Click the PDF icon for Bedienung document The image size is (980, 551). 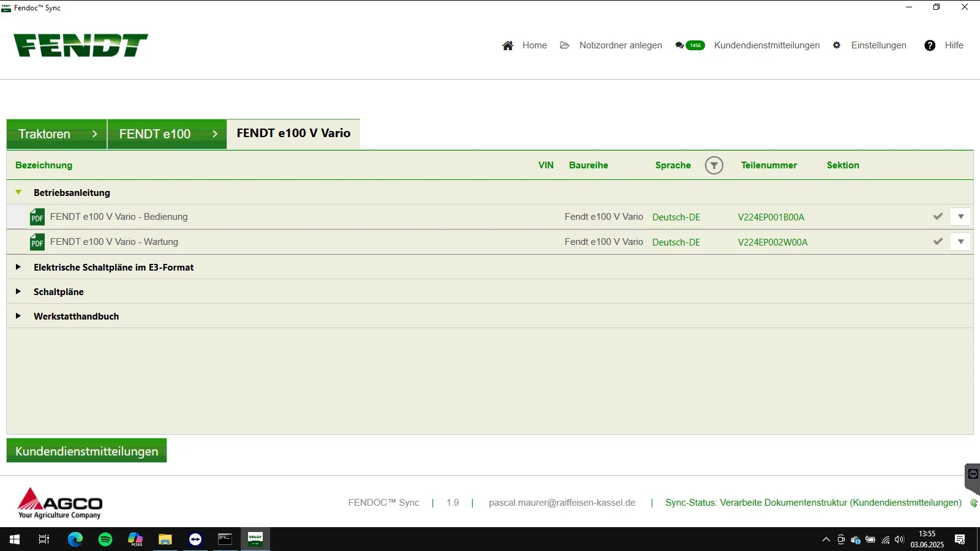[x=37, y=217]
